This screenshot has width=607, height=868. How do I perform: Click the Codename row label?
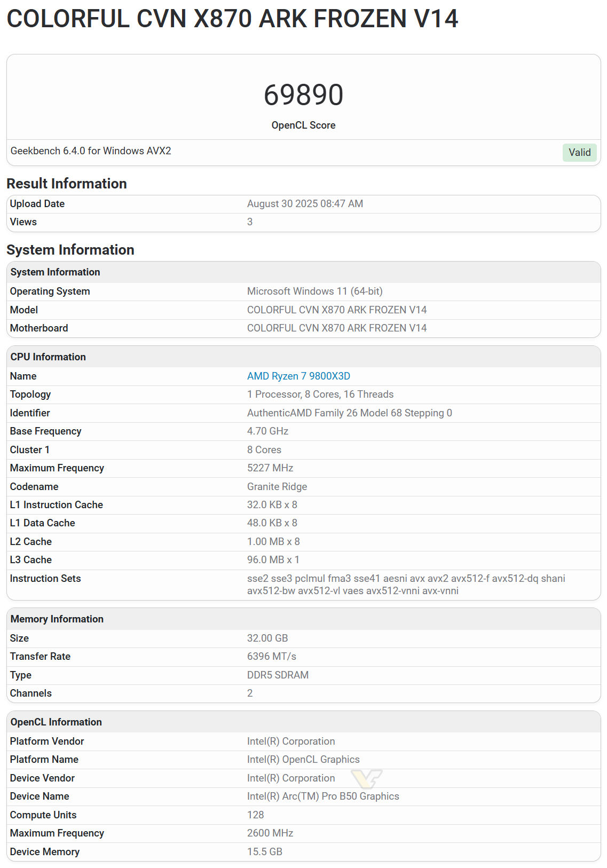pos(34,487)
